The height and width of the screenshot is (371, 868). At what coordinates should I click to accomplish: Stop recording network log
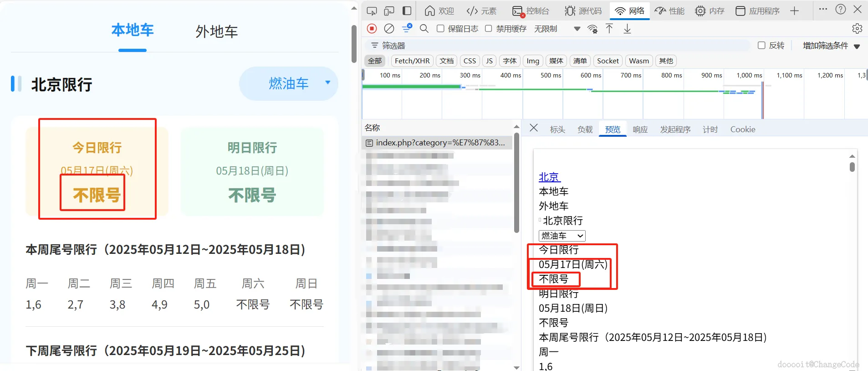[372, 29]
